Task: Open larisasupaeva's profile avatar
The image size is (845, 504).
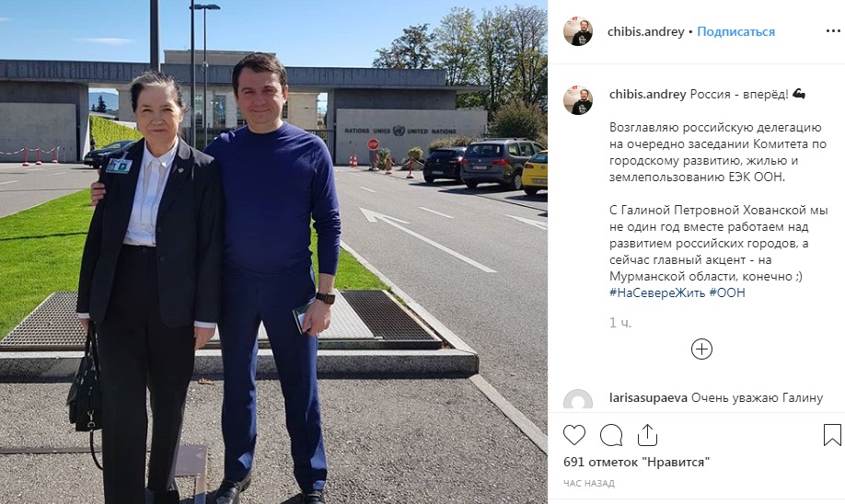Action: (578, 399)
